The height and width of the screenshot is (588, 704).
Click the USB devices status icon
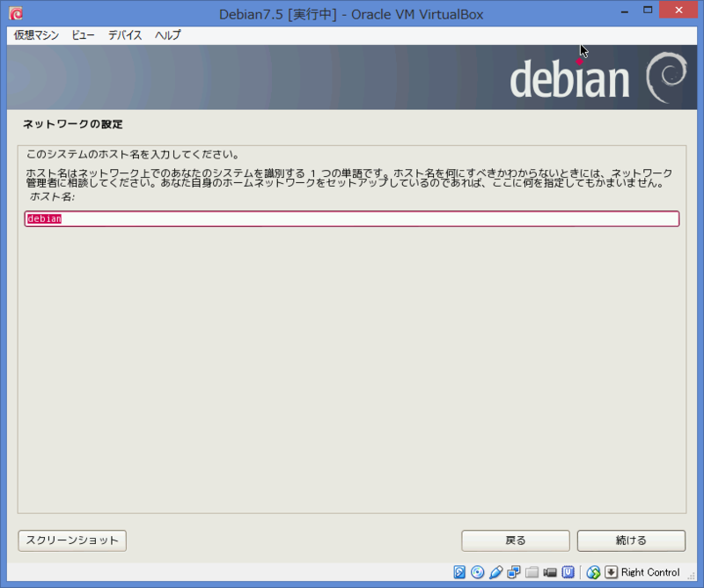point(568,572)
